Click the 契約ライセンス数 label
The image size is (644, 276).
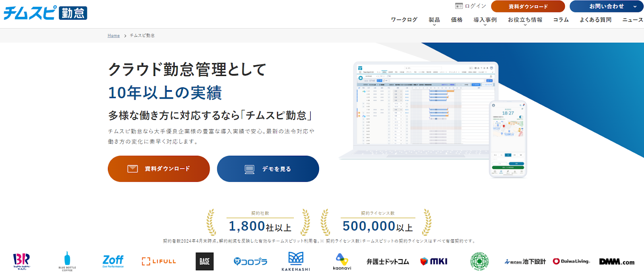coord(378,213)
